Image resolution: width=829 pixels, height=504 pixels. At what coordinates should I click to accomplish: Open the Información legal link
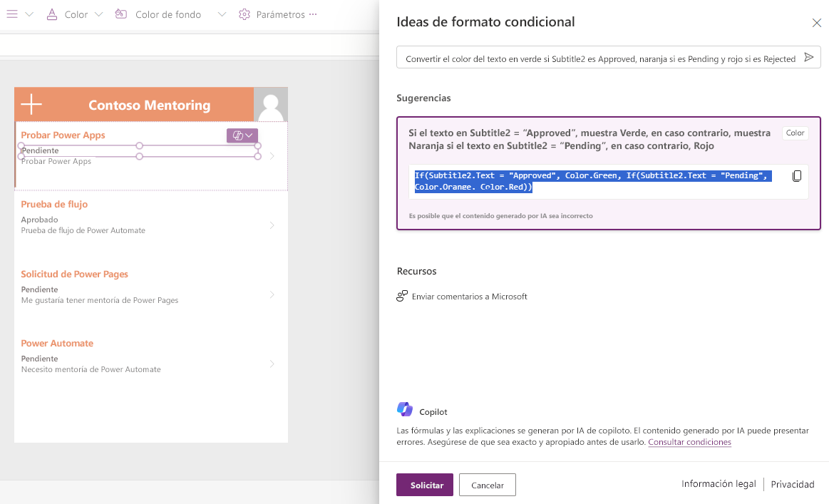(x=719, y=484)
